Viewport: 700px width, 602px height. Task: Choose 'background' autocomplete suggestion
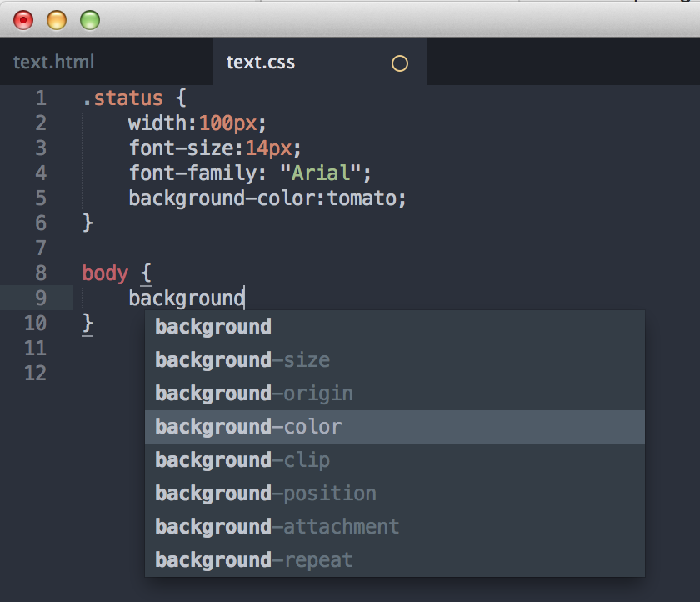tap(395, 327)
